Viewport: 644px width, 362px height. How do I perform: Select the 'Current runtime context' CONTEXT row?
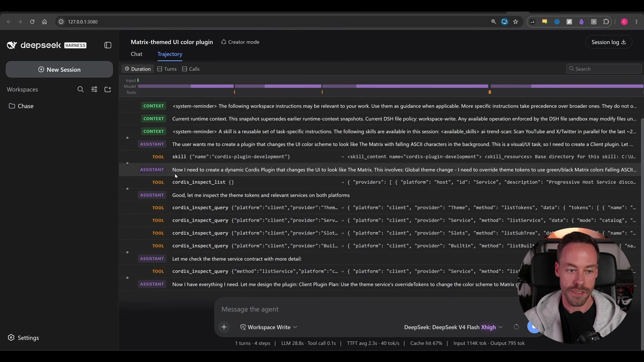pos(380,119)
